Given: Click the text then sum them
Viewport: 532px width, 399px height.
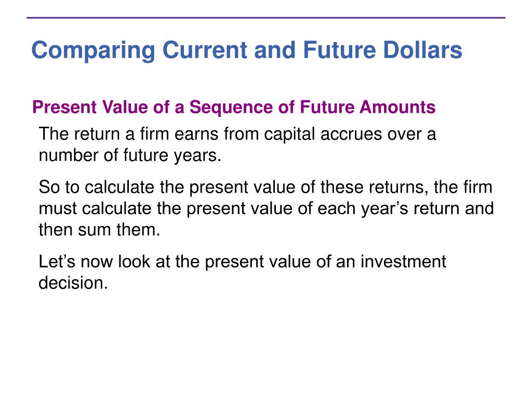Looking at the screenshot, I should 99,230.
